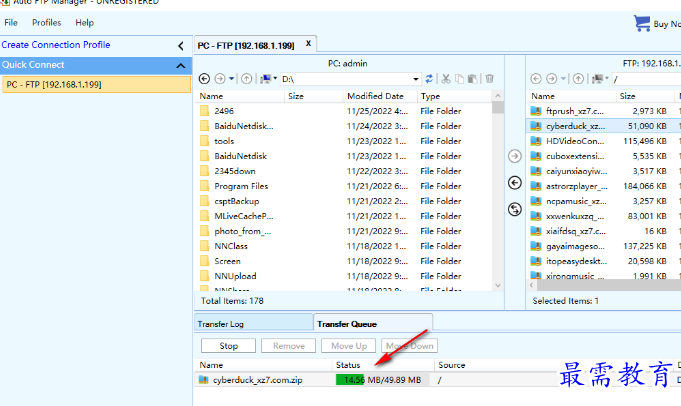Open the D:\ path dropdown

point(416,79)
